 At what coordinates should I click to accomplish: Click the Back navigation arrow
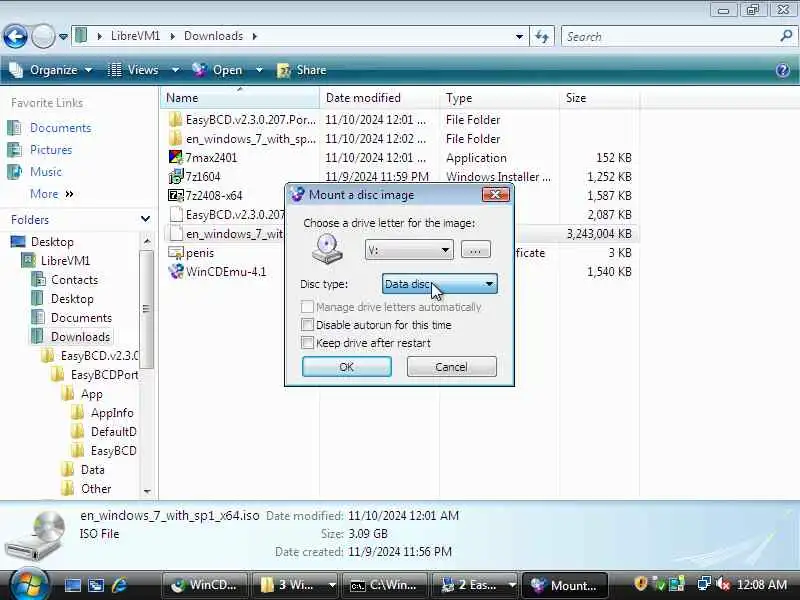pos(16,37)
